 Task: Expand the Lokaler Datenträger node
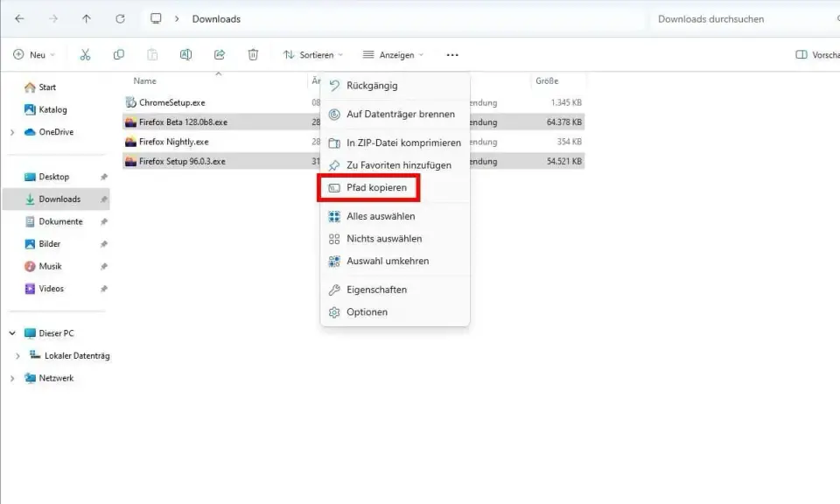click(x=17, y=355)
